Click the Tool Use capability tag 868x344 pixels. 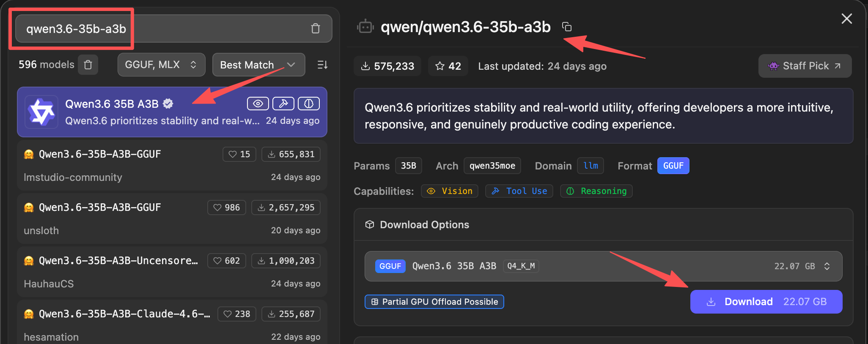[519, 191]
